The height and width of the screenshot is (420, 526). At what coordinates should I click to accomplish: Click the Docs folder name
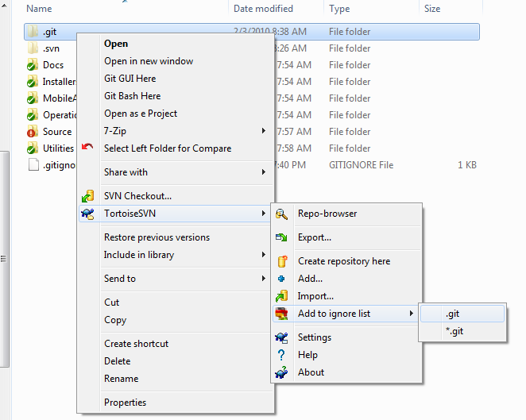[53, 65]
